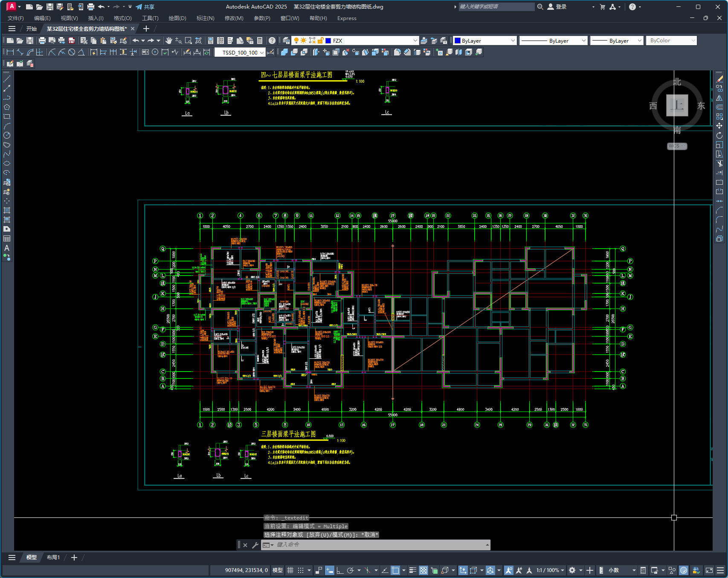The width and height of the screenshot is (728, 578).
Task: Click the blue swatch in ByLayer color box
Action: click(458, 41)
